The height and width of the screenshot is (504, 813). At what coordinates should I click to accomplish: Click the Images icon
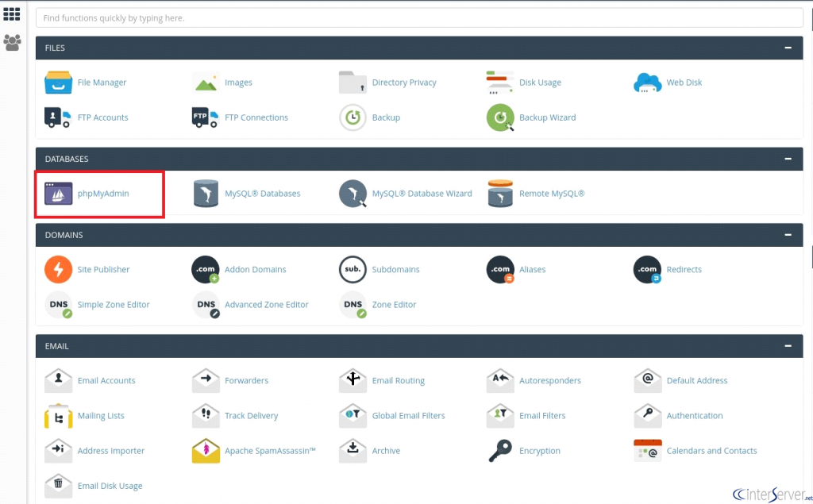coord(206,83)
